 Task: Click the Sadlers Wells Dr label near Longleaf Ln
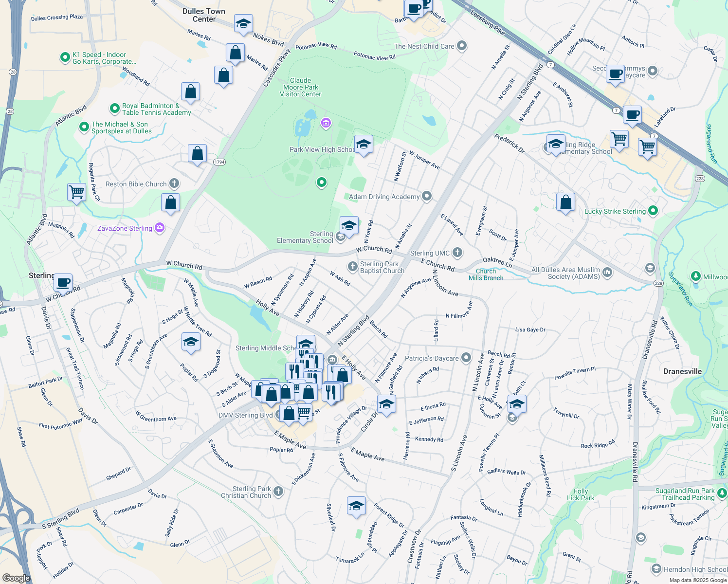[507, 472]
